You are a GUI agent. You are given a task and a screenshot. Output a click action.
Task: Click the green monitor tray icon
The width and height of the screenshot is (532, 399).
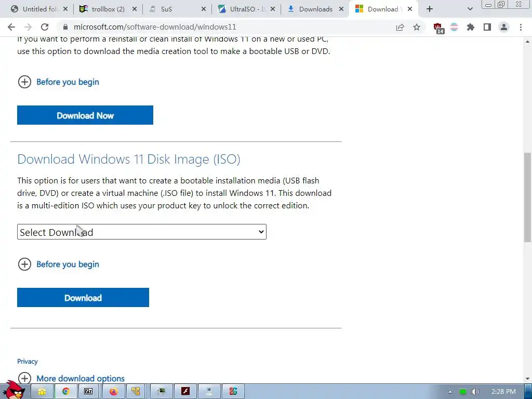[463, 392]
